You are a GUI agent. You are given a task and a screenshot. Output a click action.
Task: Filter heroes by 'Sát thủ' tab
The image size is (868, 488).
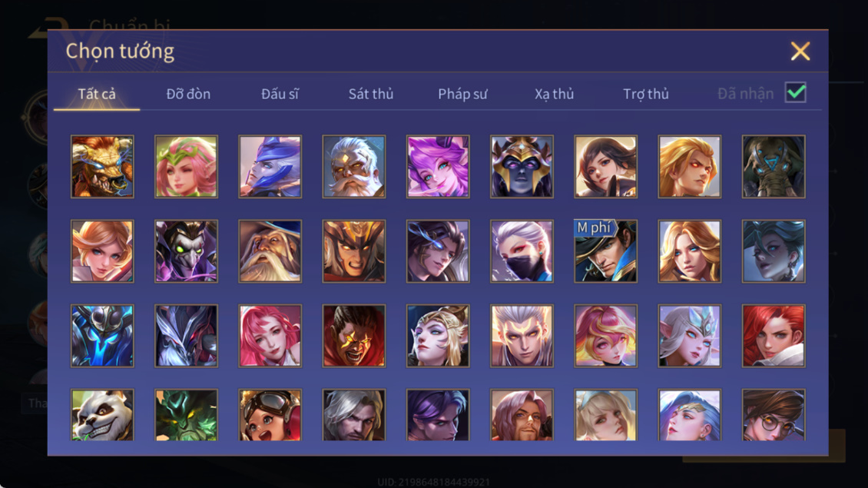point(371,95)
